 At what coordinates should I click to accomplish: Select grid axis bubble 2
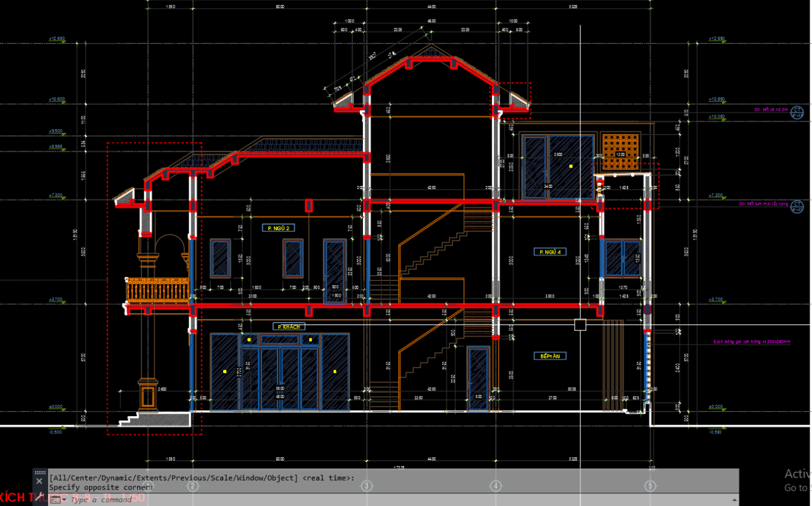coord(194,486)
